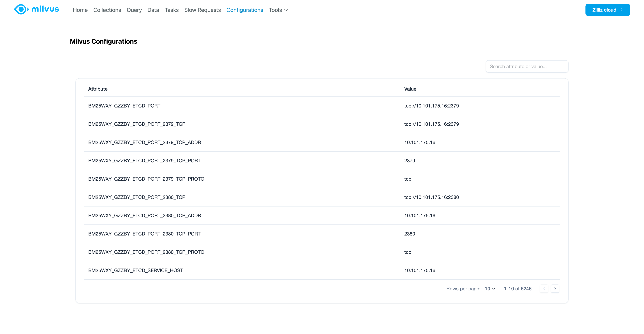
Task: Open the Data page
Action: click(x=153, y=10)
